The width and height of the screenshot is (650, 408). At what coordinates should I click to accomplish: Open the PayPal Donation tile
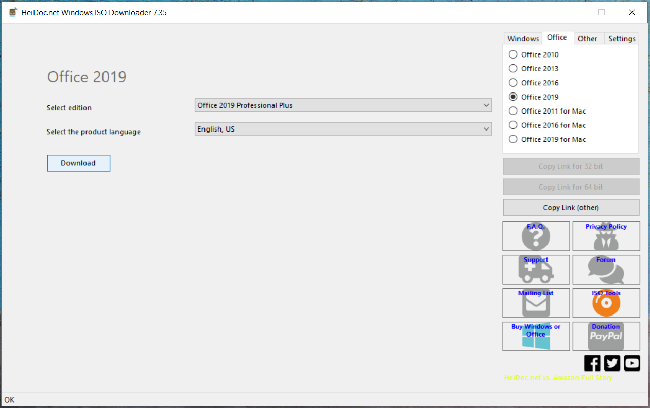click(x=606, y=336)
